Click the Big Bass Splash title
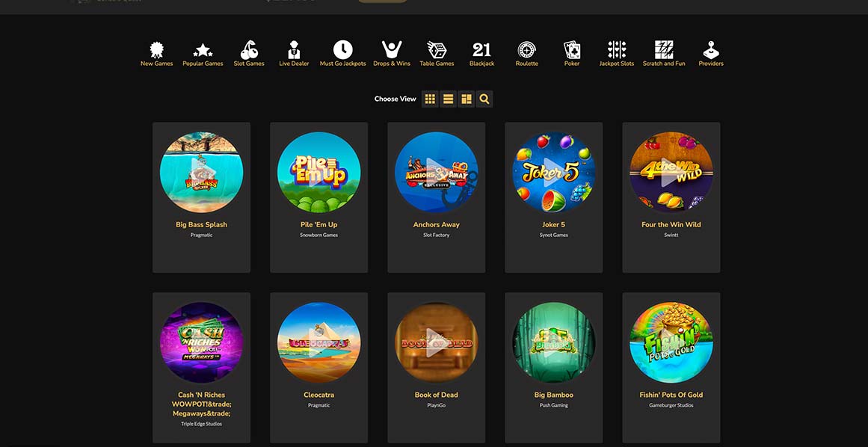The height and width of the screenshot is (447, 868). (x=202, y=224)
